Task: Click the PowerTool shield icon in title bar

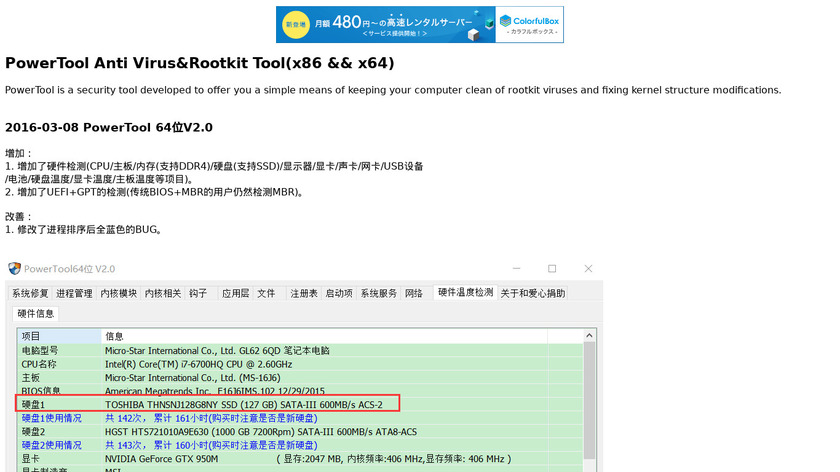Action: pyautogui.click(x=14, y=268)
